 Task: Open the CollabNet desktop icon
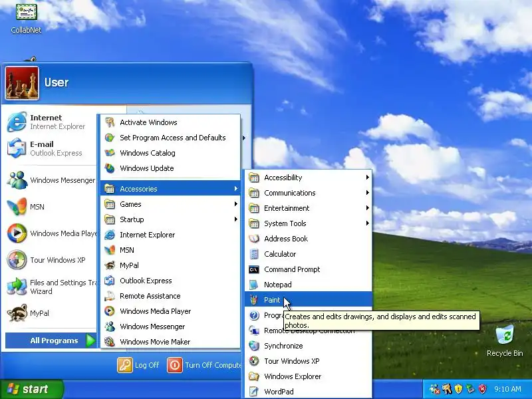point(26,18)
